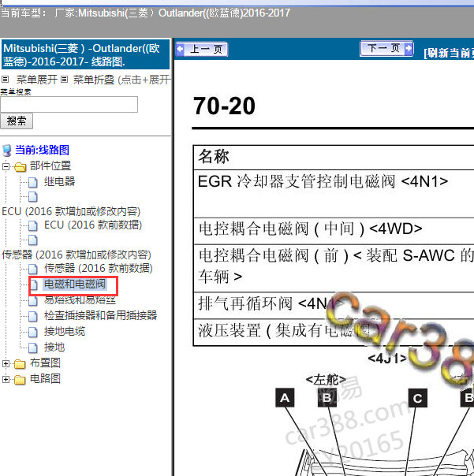This screenshot has height=476, width=474.
Task: Click the 电控耦合电磁阀 (前) S-AWC row
Action: 334,269
